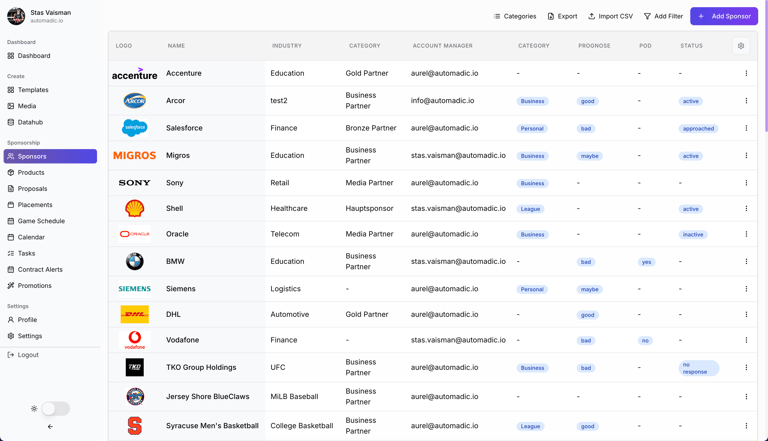Click the Profile person icon
Screen dimensions: 768x441
point(11,320)
